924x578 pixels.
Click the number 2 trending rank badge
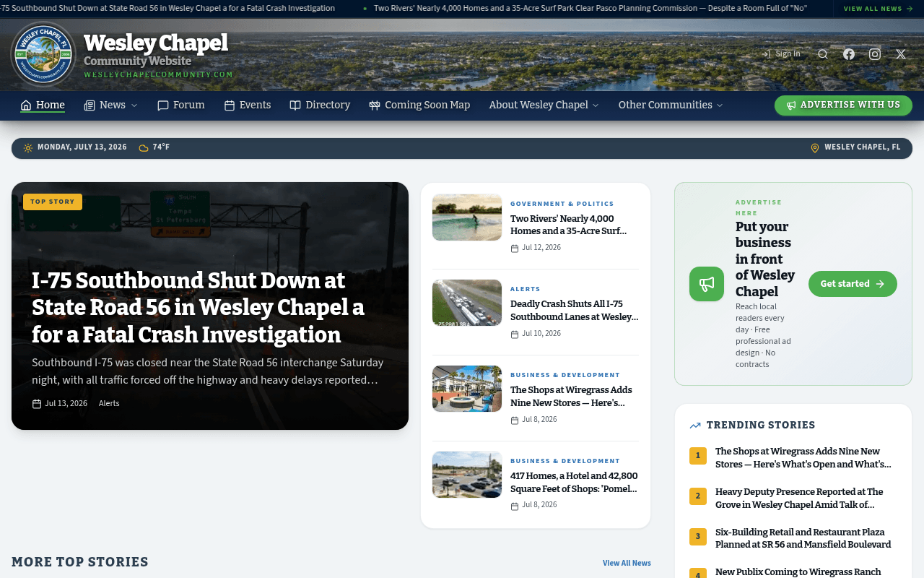click(x=698, y=496)
